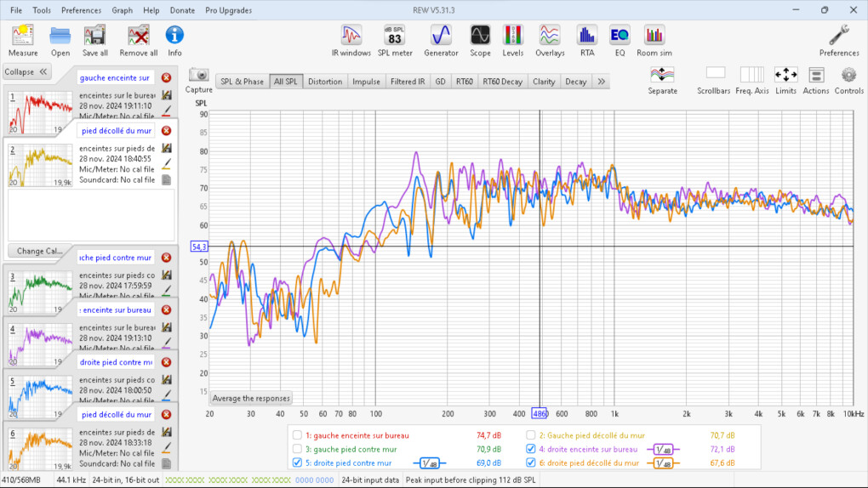Switch to the Impulse tab
Viewport: 868px width, 488px height.
coord(366,82)
